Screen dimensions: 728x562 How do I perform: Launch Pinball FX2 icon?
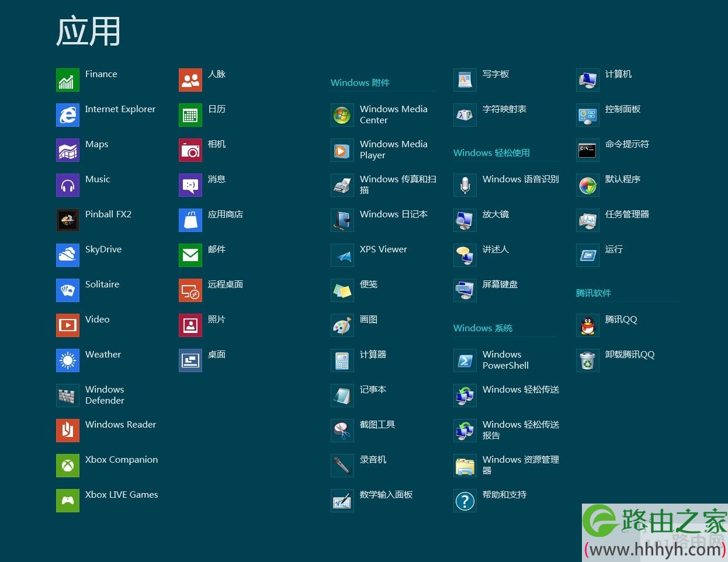click(x=68, y=220)
